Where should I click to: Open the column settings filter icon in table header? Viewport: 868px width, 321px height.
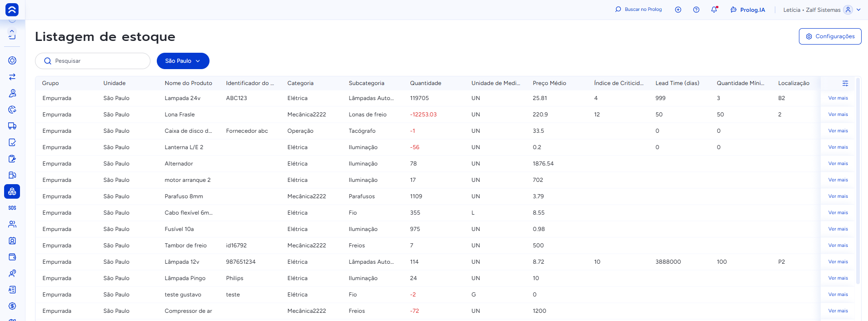click(x=845, y=83)
